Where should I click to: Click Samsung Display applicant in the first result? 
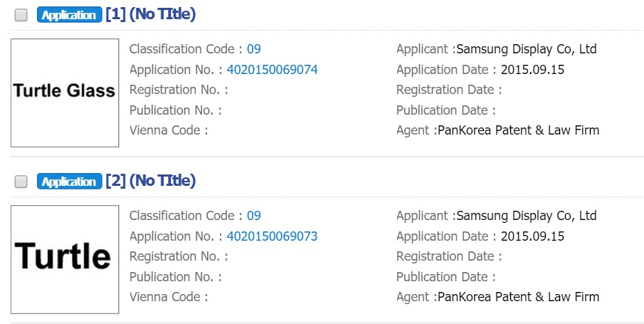tap(526, 49)
